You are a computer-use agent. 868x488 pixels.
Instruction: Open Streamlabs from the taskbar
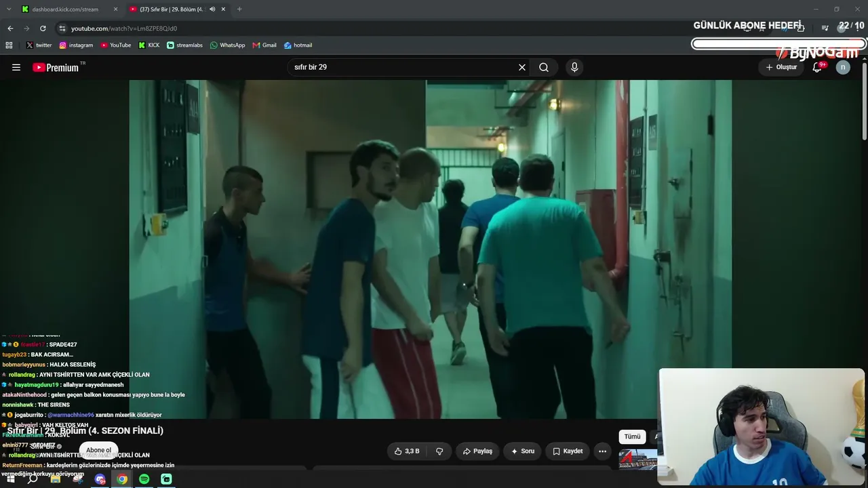click(166, 479)
